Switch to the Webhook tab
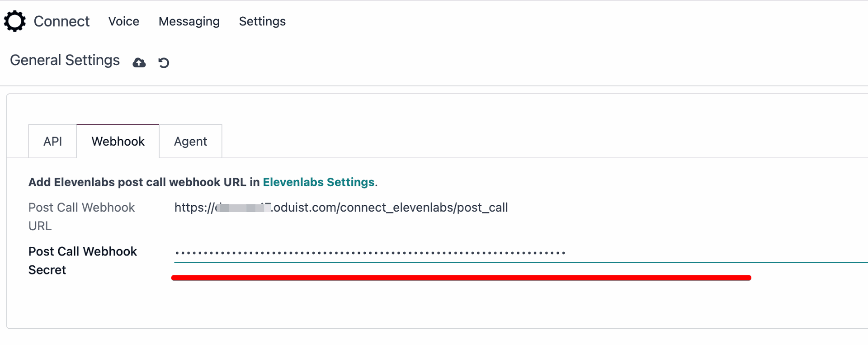The image size is (868, 345). [x=118, y=141]
